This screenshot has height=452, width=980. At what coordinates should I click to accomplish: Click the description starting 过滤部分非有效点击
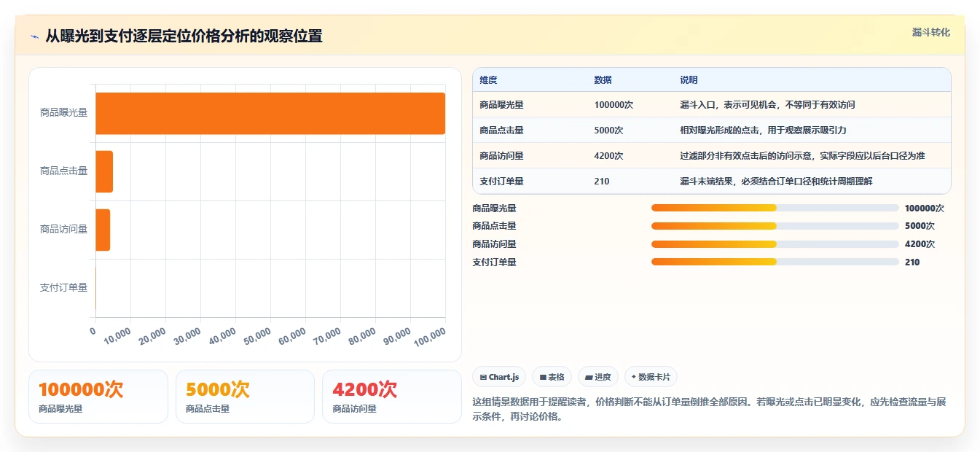point(802,156)
